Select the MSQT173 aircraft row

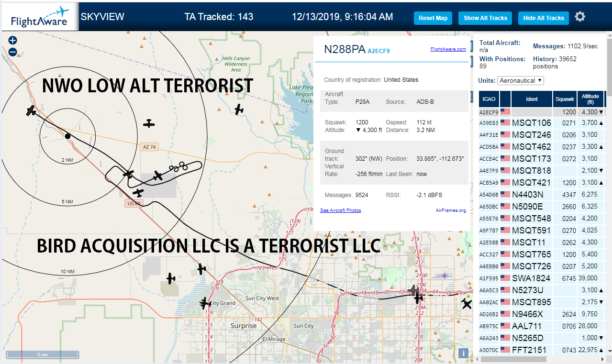click(x=542, y=159)
